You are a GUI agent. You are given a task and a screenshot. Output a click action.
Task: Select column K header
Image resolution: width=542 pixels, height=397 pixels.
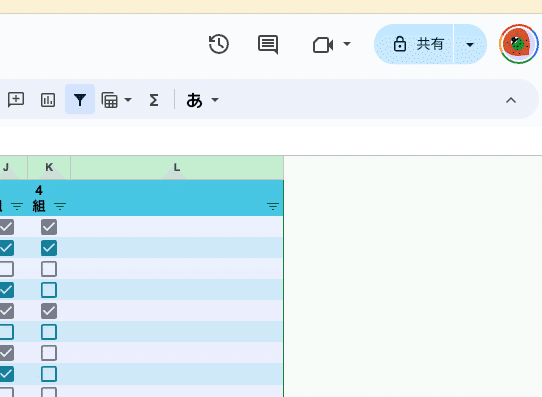pyautogui.click(x=49, y=168)
